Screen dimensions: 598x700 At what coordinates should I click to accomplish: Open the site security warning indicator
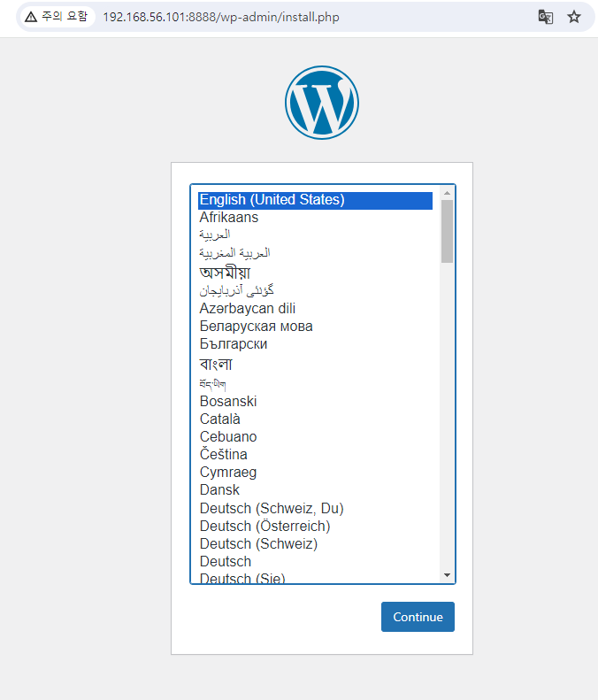57,17
